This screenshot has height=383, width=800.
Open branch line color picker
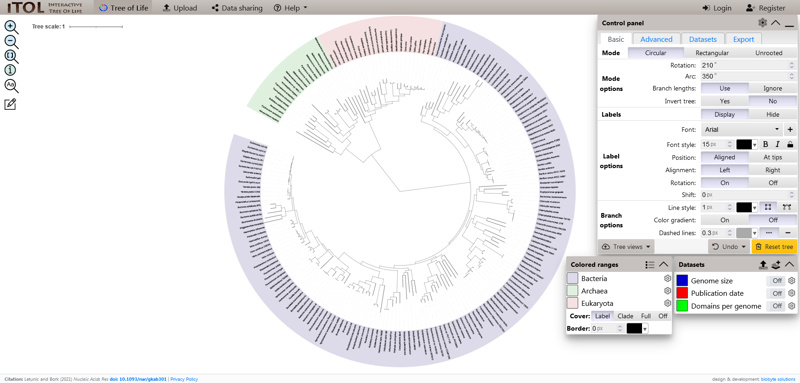[x=747, y=207]
